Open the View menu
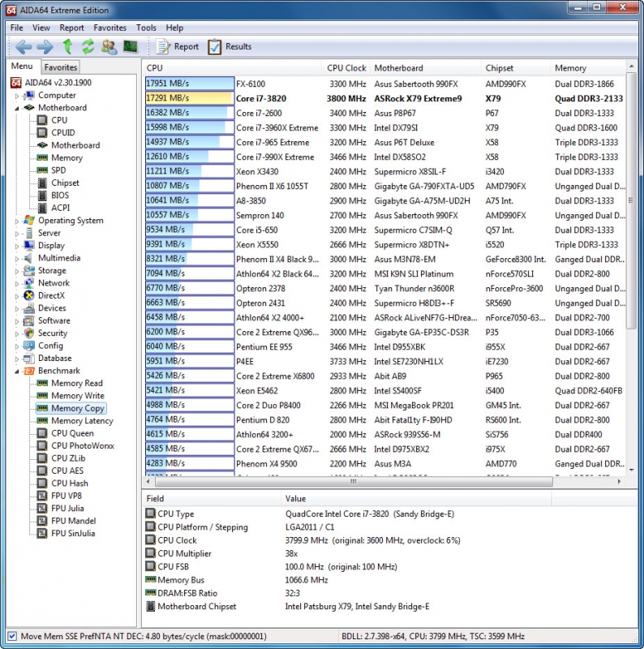Screen dimensions: 644x649 pyautogui.click(x=41, y=28)
